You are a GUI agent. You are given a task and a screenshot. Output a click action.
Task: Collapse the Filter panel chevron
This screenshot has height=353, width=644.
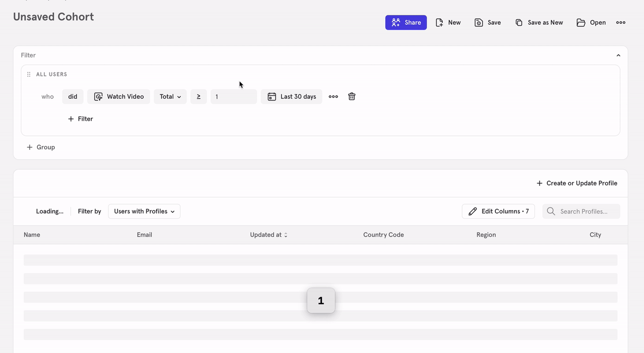(618, 55)
